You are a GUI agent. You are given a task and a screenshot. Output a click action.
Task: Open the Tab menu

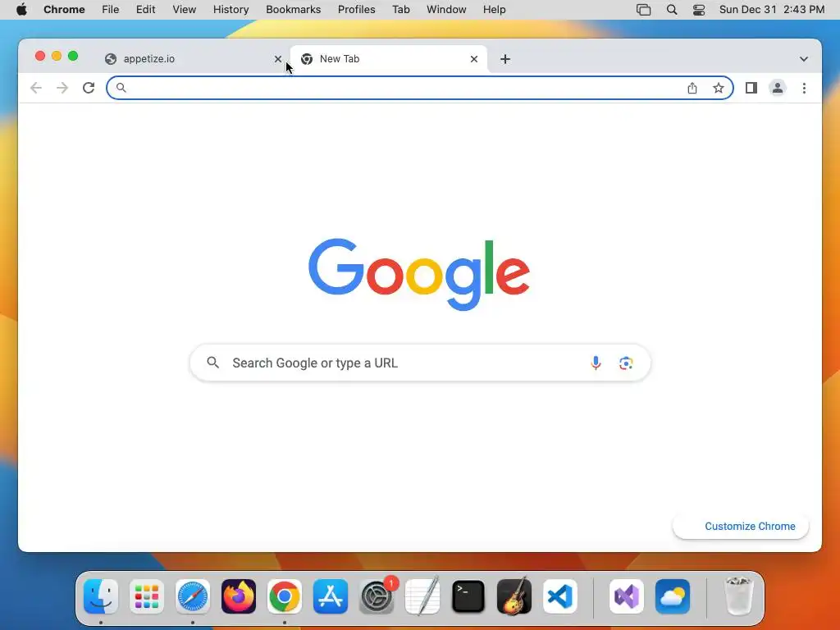(x=400, y=10)
